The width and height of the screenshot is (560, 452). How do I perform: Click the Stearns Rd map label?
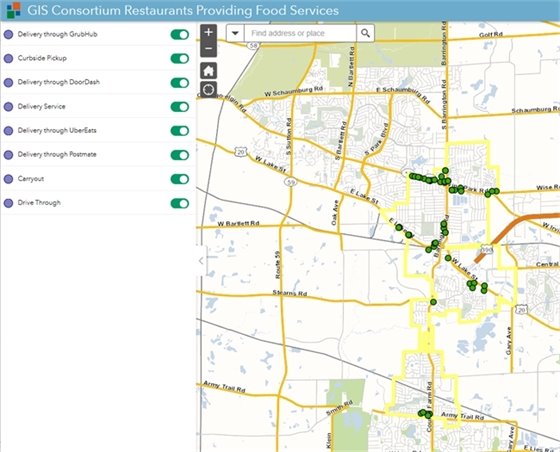(x=290, y=293)
